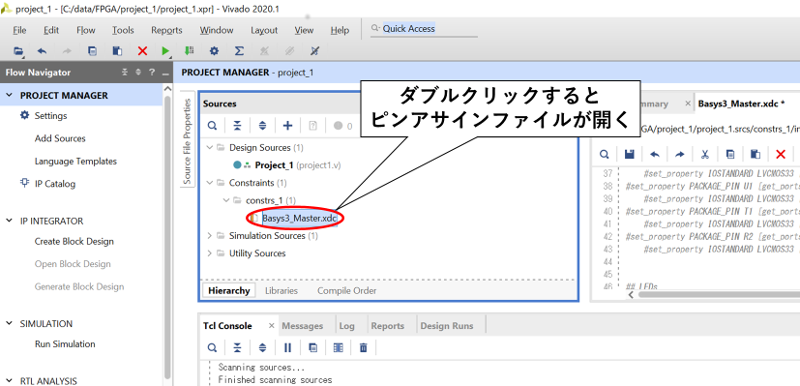The image size is (800, 386).
Task: Collapse constrs_1 tree node
Action: pos(227,200)
